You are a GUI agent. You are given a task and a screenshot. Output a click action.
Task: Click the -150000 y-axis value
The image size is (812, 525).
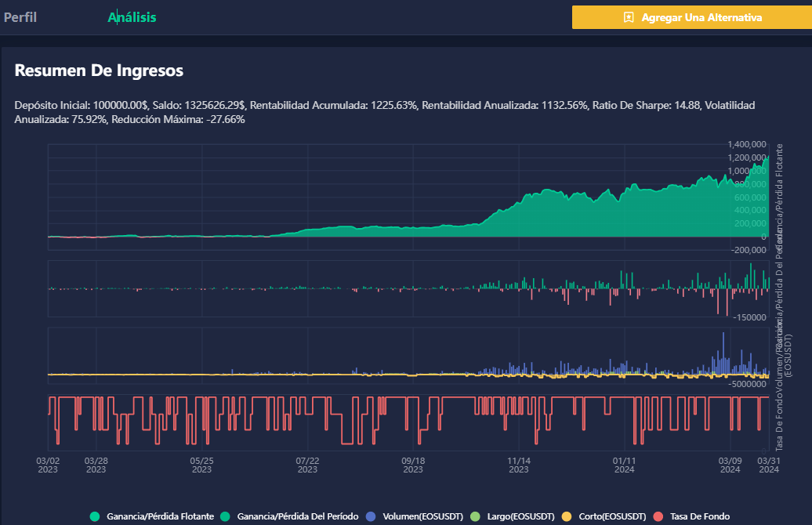(x=750, y=317)
